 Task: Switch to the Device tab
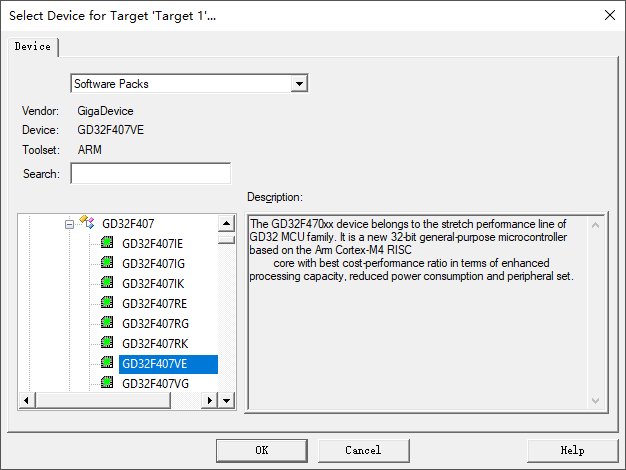(33, 47)
